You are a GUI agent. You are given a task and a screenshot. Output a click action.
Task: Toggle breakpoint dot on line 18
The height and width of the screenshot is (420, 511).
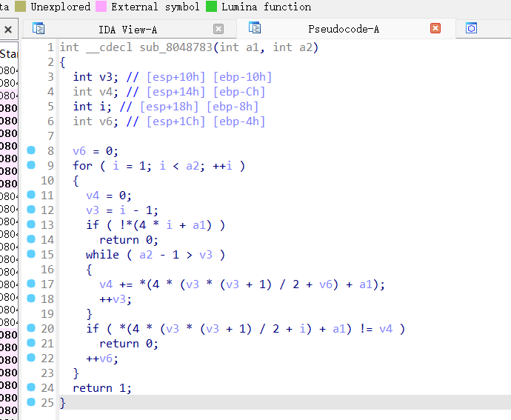(31, 299)
